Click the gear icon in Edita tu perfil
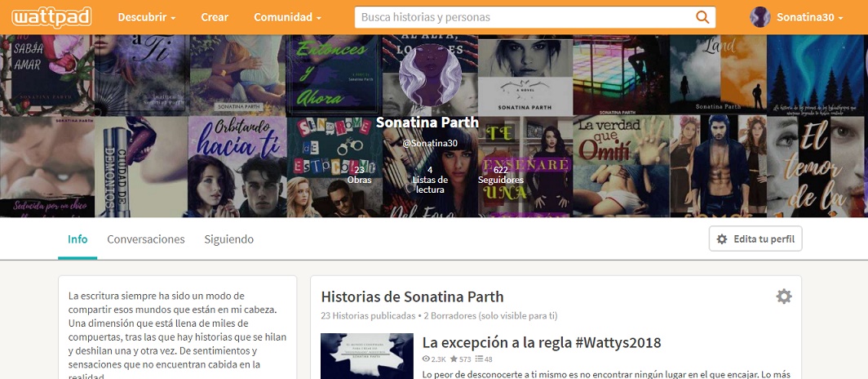 (722, 239)
